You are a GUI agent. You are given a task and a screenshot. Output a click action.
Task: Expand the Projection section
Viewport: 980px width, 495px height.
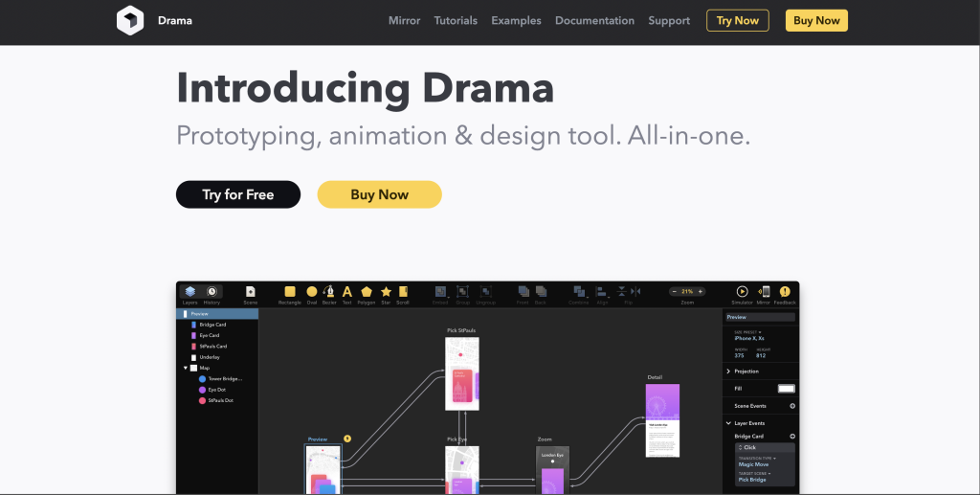729,371
